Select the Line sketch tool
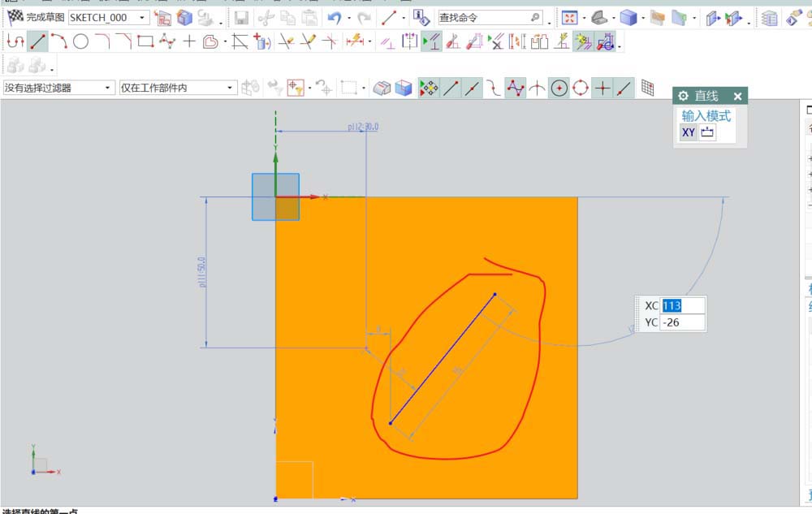The image size is (812, 514). [x=37, y=41]
